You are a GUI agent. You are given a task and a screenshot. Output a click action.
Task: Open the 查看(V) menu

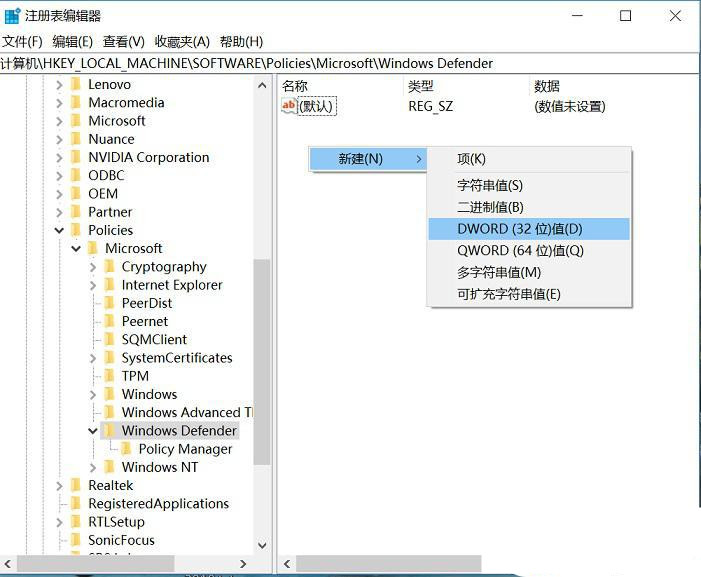click(x=123, y=42)
